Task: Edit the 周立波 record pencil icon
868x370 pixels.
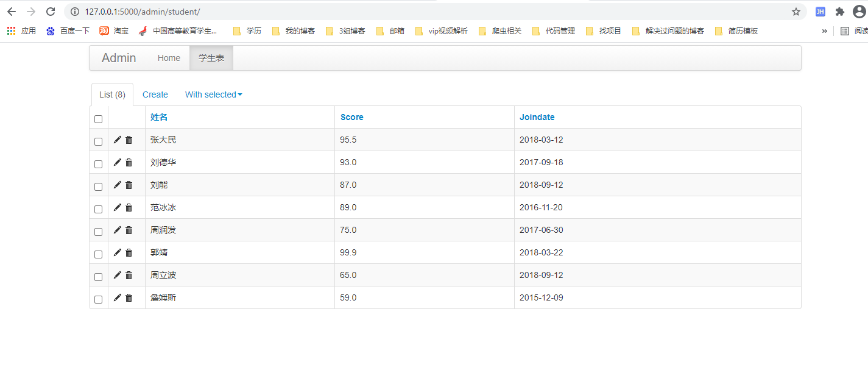Action: coord(118,275)
